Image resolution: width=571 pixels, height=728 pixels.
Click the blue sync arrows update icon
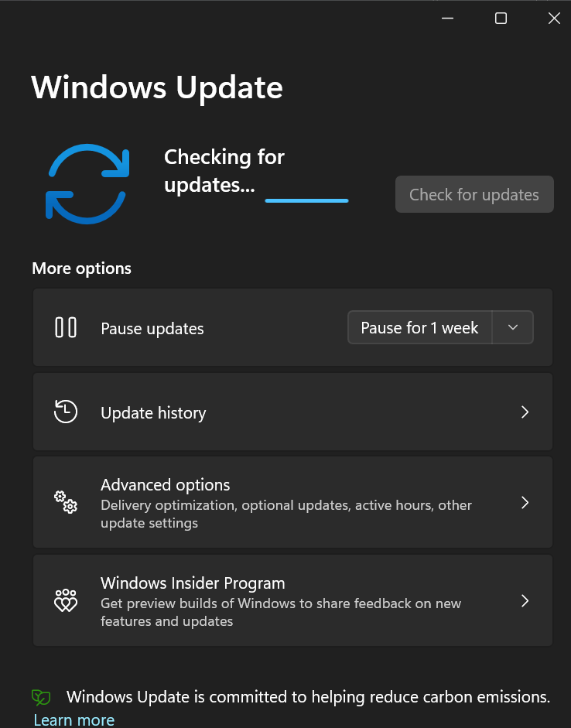(87, 184)
